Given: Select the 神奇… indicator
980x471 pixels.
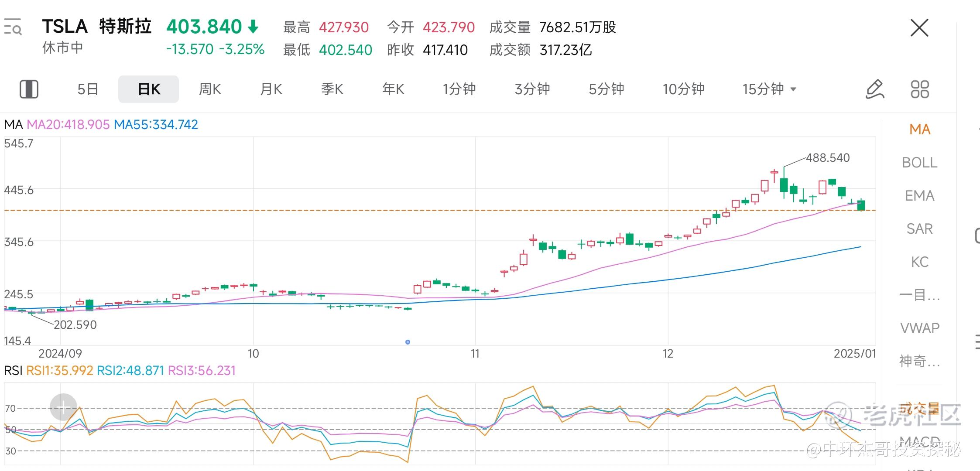Looking at the screenshot, I should (x=920, y=361).
